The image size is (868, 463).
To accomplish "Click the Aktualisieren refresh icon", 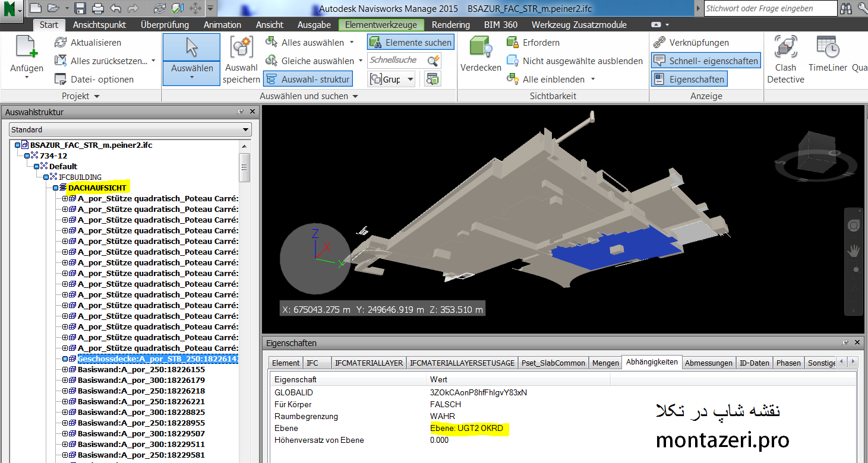I will pos(60,43).
